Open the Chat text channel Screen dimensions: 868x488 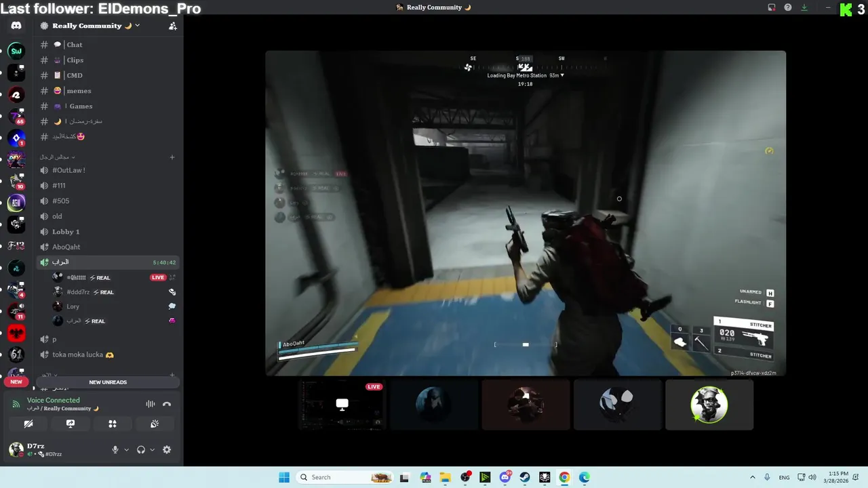[x=108, y=45]
